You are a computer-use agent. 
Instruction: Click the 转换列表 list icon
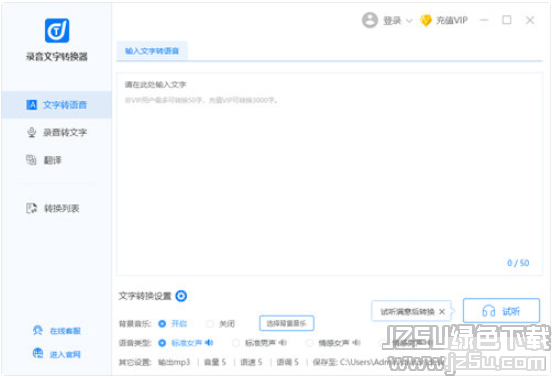click(31, 208)
